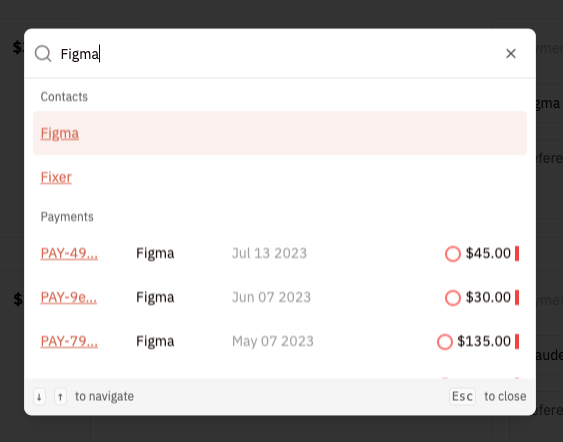The height and width of the screenshot is (442, 563).
Task: Click the up arrow navigation key
Action: pos(60,396)
